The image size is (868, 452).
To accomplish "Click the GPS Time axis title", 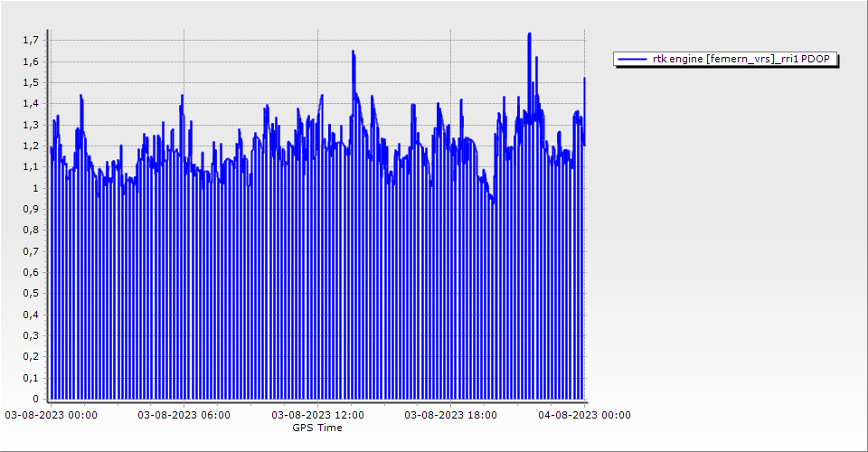I will tap(317, 428).
